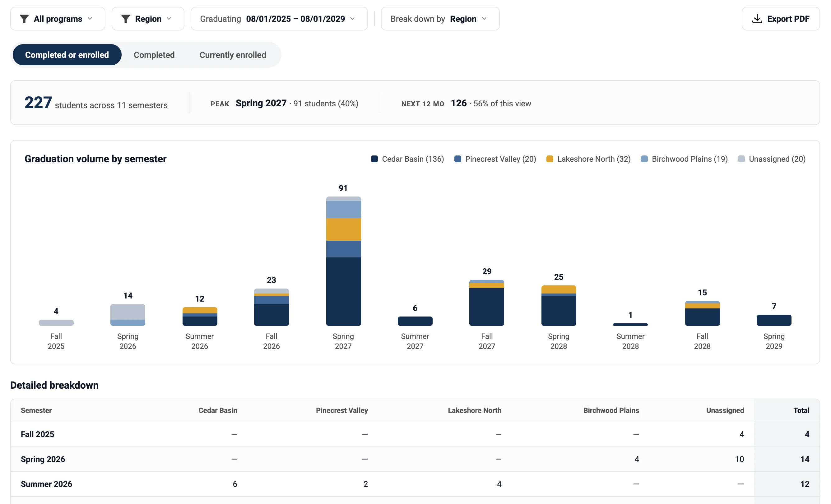Click the Spring 2026 bar

(128, 315)
